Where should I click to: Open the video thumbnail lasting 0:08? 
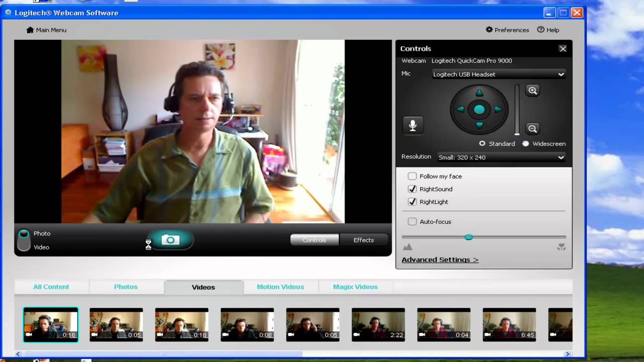(247, 325)
